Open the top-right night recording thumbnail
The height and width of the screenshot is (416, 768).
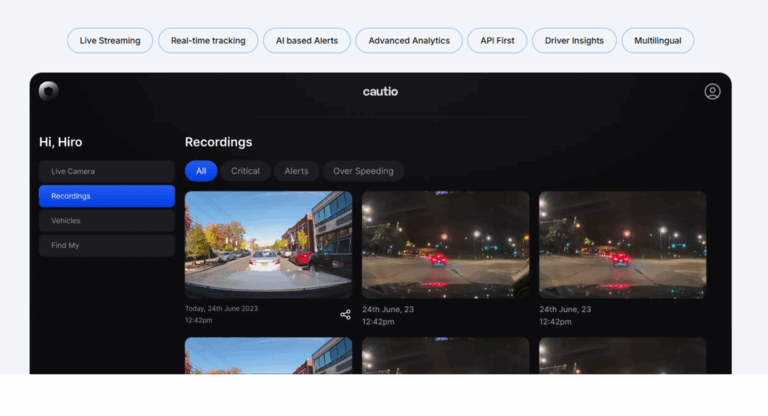(623, 245)
